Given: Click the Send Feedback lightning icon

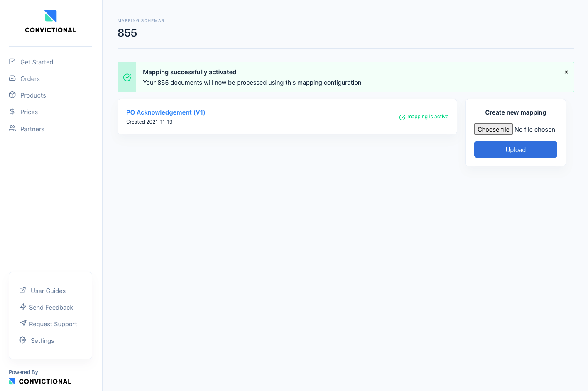Looking at the screenshot, I should [x=23, y=307].
